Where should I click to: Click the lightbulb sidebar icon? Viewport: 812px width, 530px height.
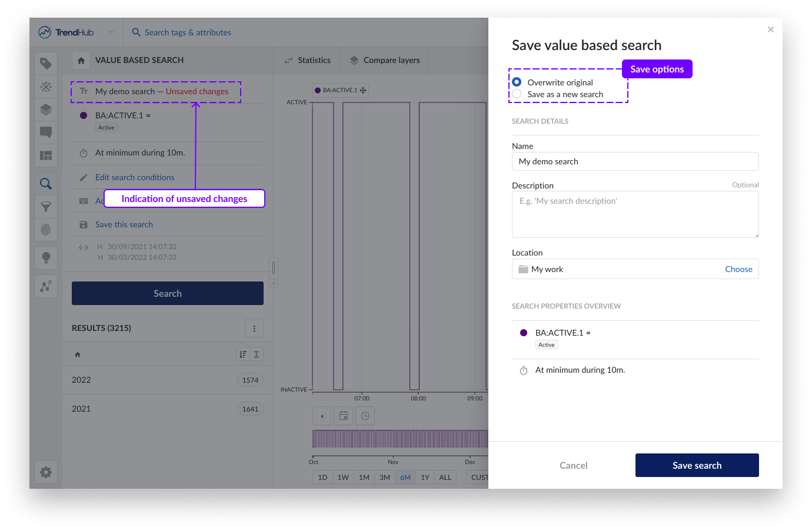(x=46, y=258)
